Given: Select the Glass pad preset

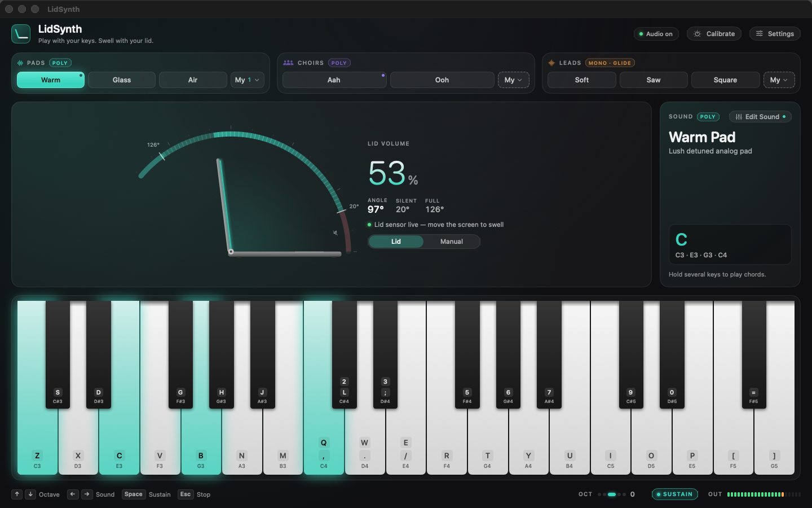Looking at the screenshot, I should point(122,80).
